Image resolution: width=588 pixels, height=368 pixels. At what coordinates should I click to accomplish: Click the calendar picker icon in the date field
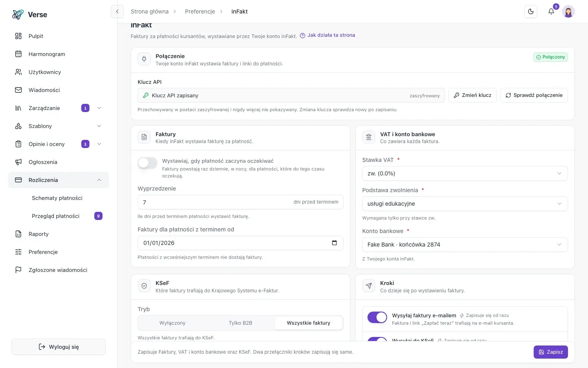[x=334, y=243]
